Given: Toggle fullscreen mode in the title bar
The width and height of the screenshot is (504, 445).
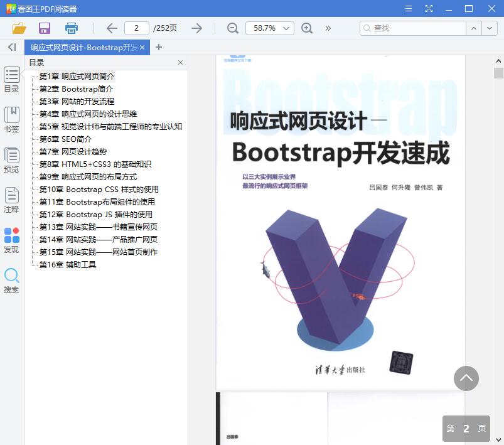Looking at the screenshot, I should [429, 8].
